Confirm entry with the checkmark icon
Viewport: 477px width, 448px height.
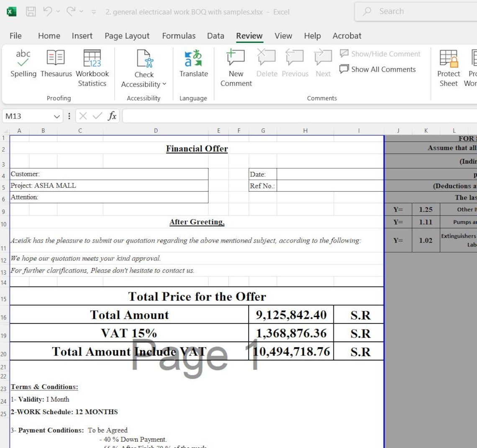point(97,116)
